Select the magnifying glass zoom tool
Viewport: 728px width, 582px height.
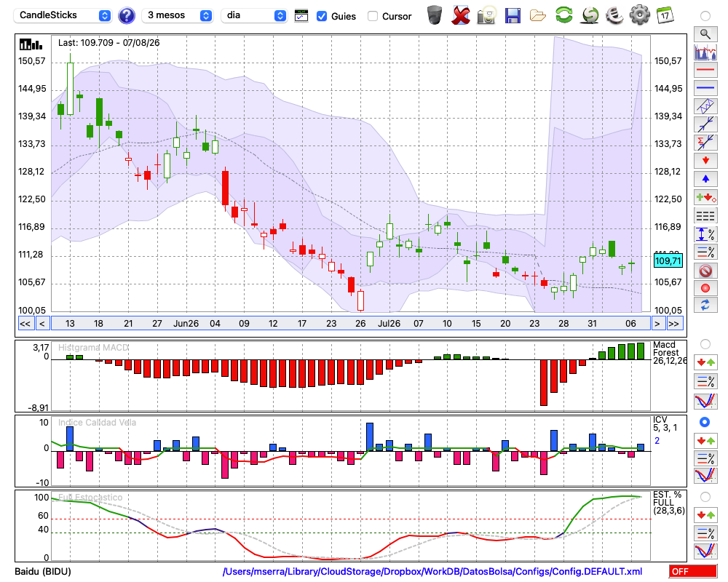pos(705,34)
